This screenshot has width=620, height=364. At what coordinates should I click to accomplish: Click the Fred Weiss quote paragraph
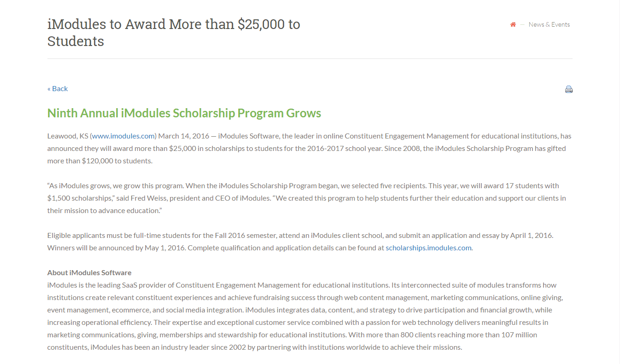pyautogui.click(x=307, y=198)
